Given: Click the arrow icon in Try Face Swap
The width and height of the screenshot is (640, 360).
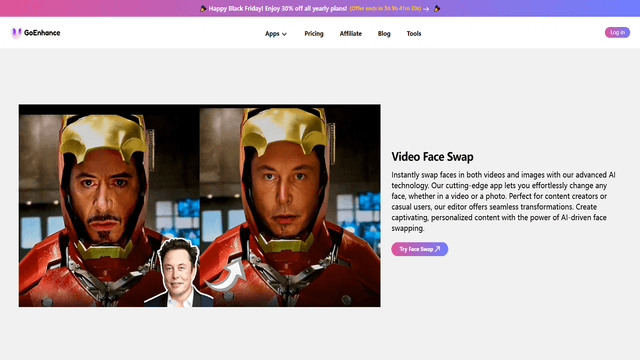Looking at the screenshot, I should tap(438, 249).
